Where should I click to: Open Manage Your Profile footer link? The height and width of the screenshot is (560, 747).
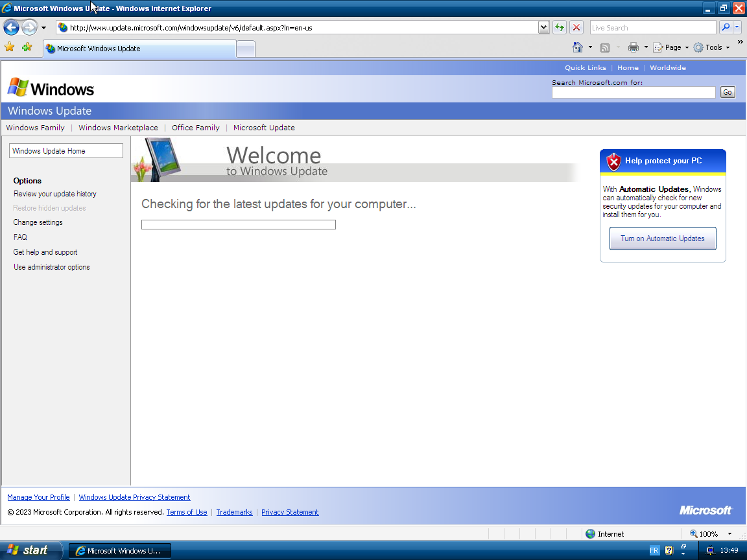[39, 497]
